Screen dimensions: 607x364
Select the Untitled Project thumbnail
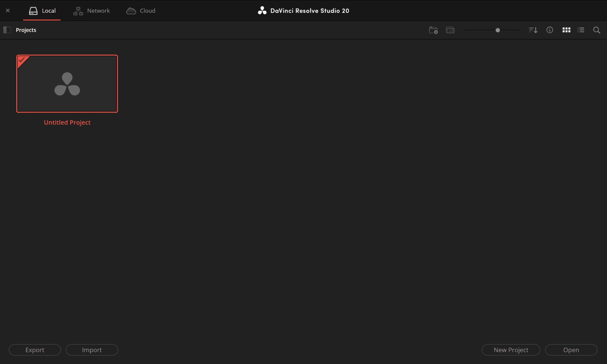click(x=67, y=84)
